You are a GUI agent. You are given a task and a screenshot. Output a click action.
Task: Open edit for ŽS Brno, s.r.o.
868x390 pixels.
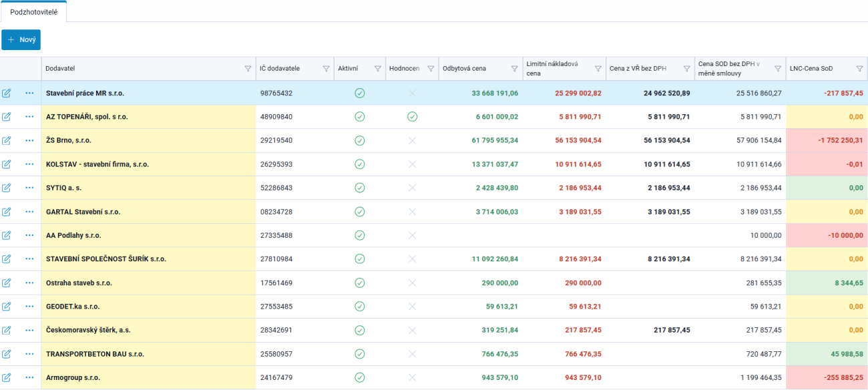click(7, 140)
